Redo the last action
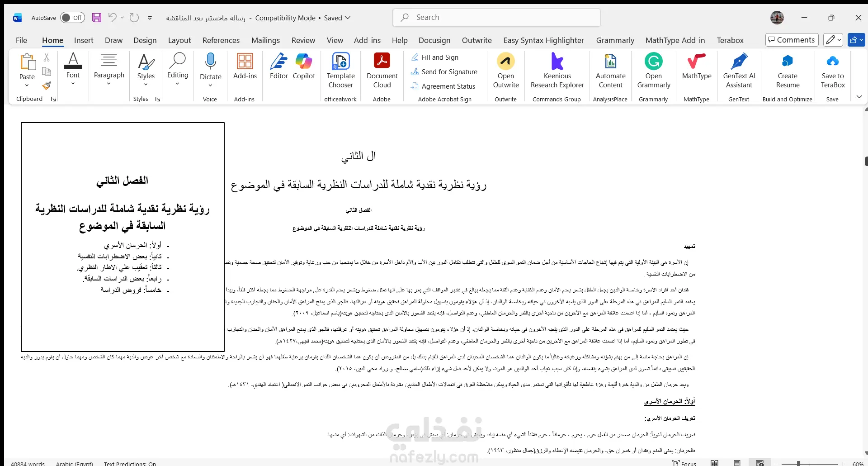The height and width of the screenshot is (466, 868). click(x=134, y=18)
